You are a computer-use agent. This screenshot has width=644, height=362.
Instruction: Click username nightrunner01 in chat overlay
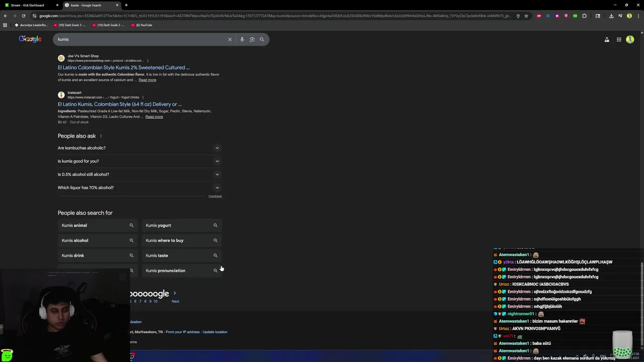tap(521, 314)
